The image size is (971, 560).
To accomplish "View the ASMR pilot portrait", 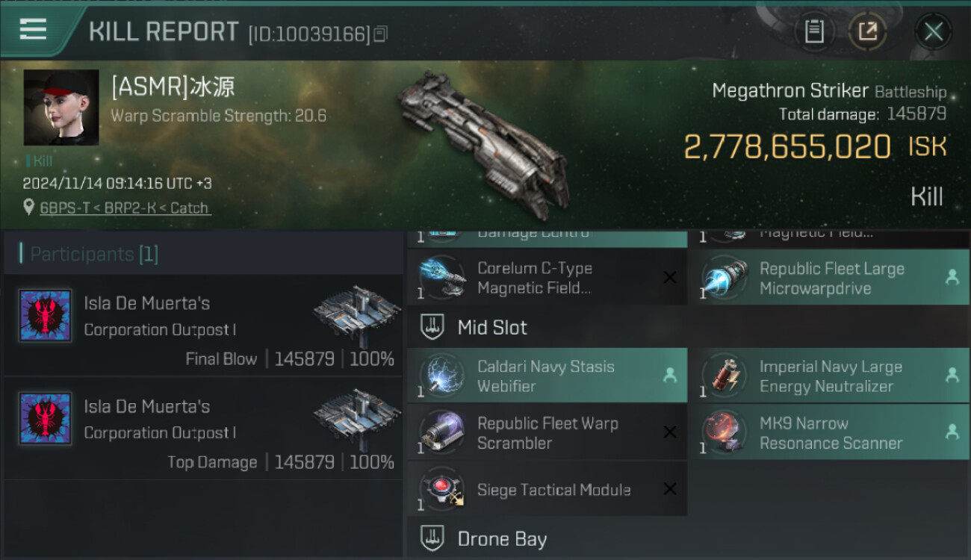I will click(x=61, y=108).
